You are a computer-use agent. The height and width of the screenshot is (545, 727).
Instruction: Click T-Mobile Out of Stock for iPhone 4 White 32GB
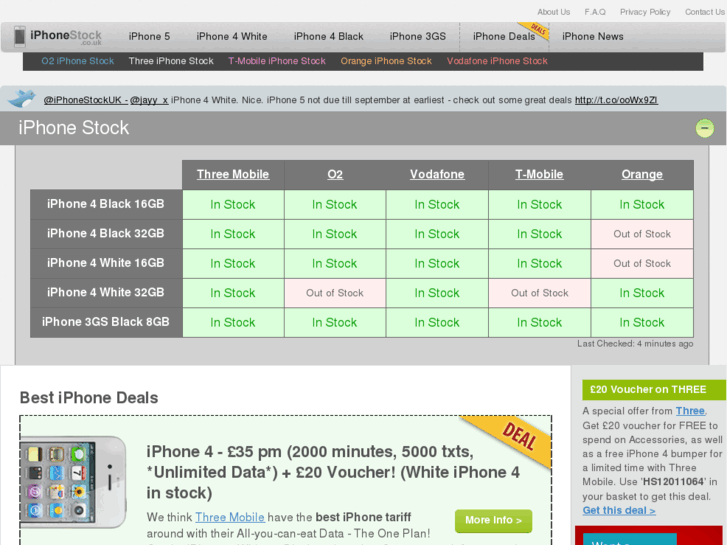click(540, 293)
